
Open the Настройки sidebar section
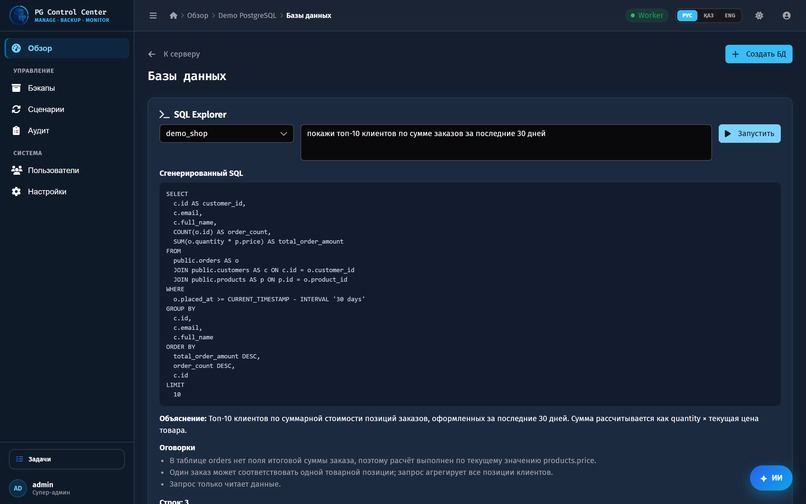point(67,191)
